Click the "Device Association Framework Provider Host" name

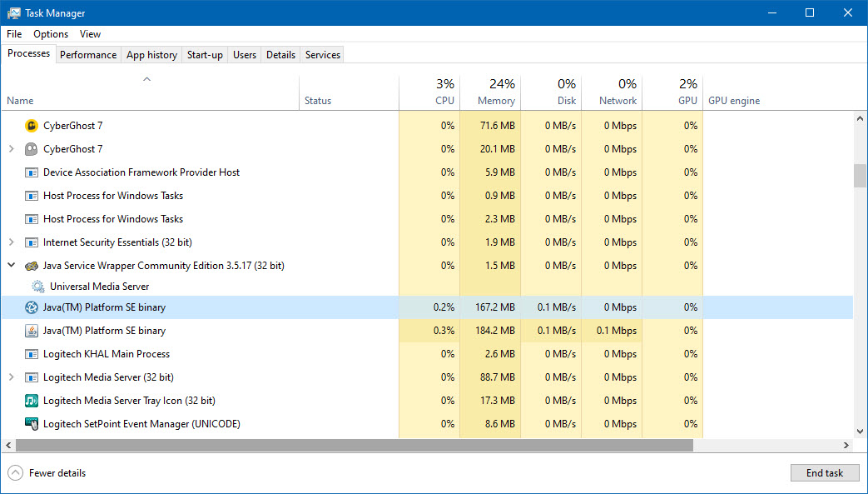coord(141,172)
